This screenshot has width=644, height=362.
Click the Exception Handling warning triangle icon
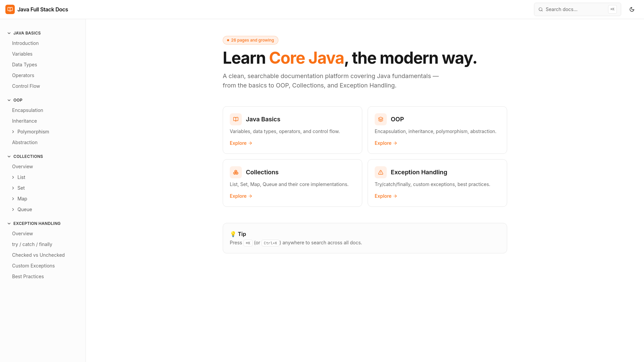381,172
